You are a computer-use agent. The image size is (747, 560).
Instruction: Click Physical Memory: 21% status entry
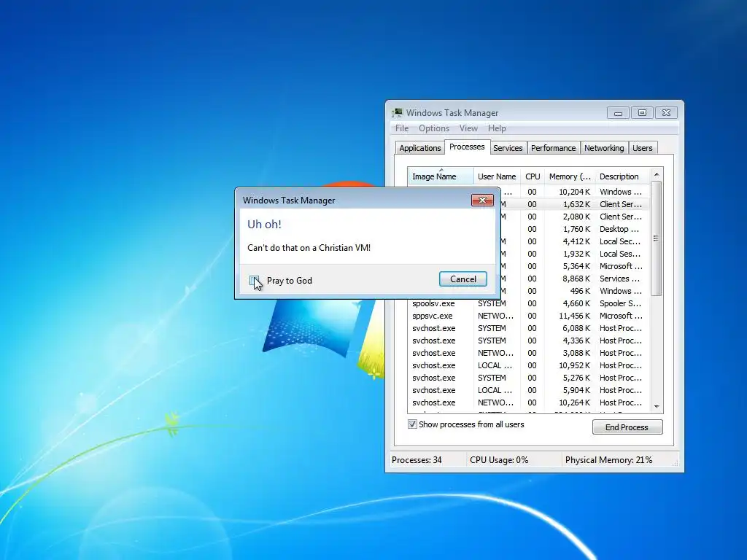tap(608, 460)
